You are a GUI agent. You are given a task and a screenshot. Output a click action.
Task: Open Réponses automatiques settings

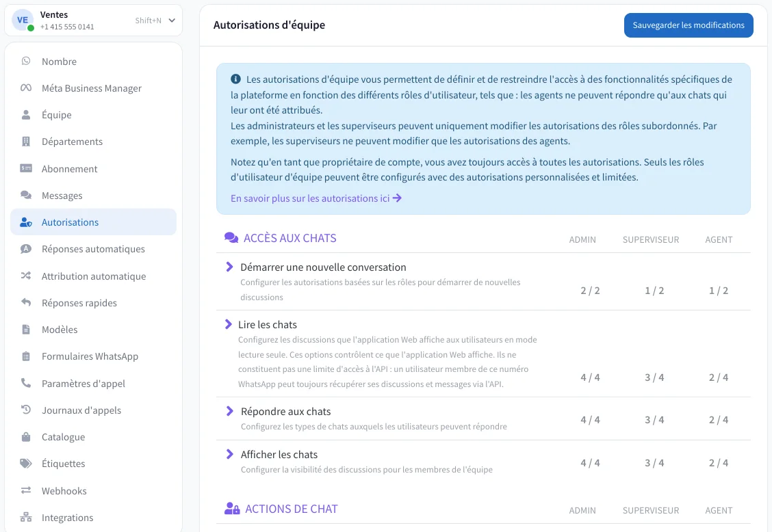coord(94,249)
